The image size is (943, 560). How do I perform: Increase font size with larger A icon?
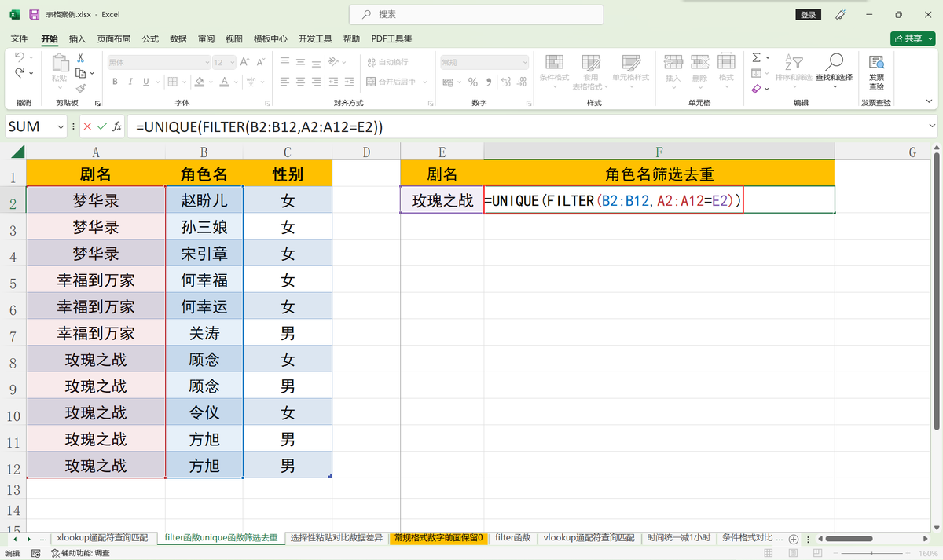point(244,61)
